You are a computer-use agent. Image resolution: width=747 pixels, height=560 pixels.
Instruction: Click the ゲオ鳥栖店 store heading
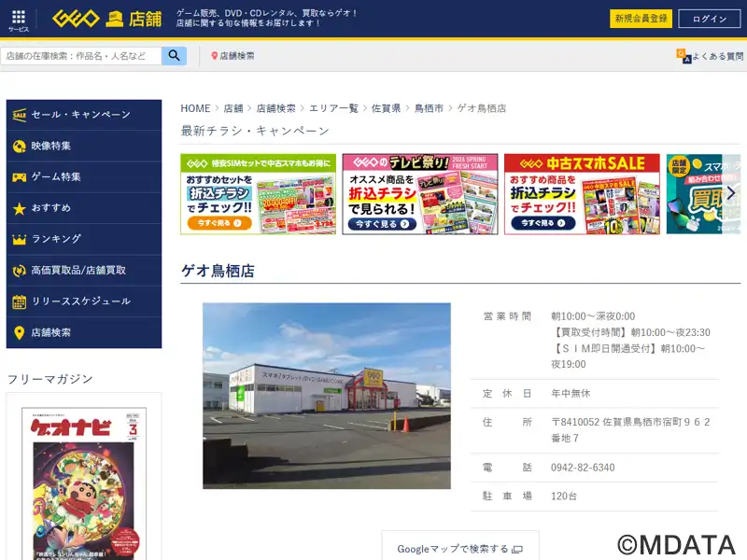tap(218, 271)
